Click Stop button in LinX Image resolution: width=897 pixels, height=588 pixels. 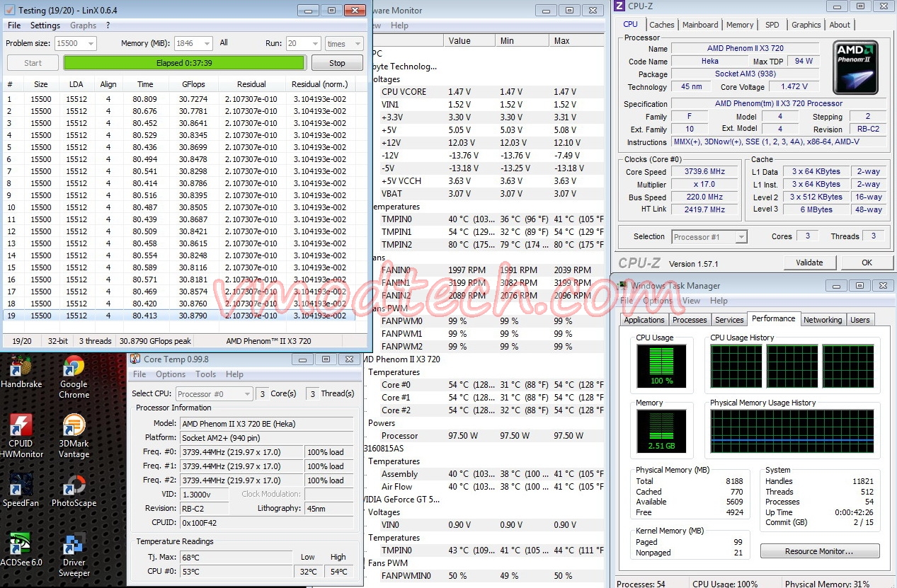(337, 63)
